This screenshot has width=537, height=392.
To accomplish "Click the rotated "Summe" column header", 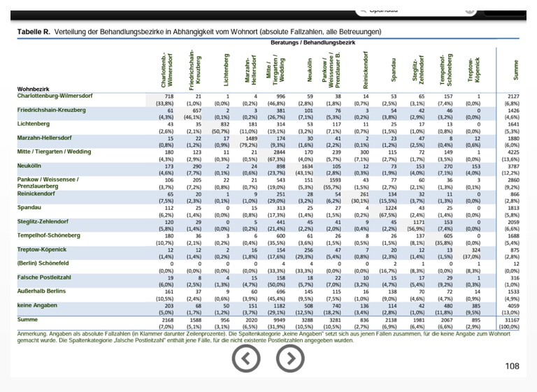I will click(515, 68).
